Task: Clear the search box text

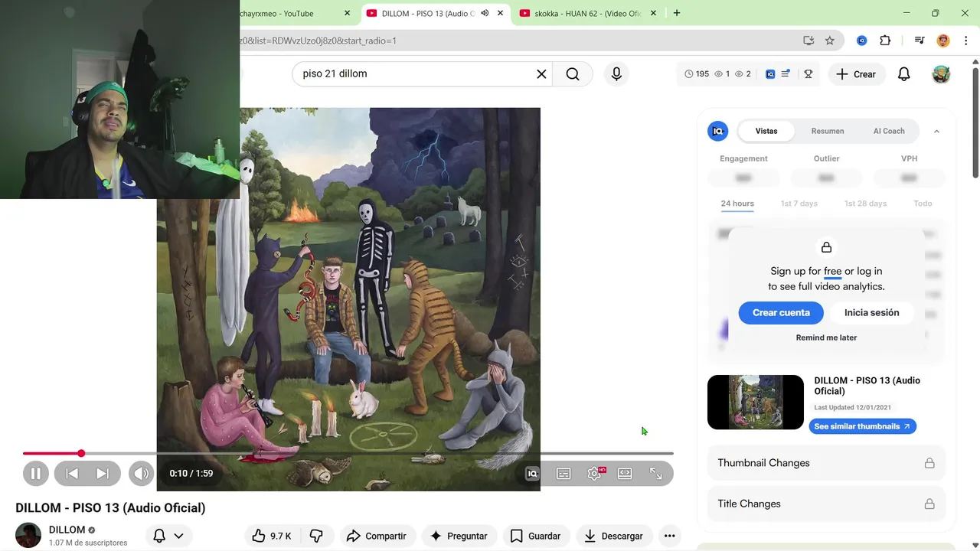Action: 541,74
